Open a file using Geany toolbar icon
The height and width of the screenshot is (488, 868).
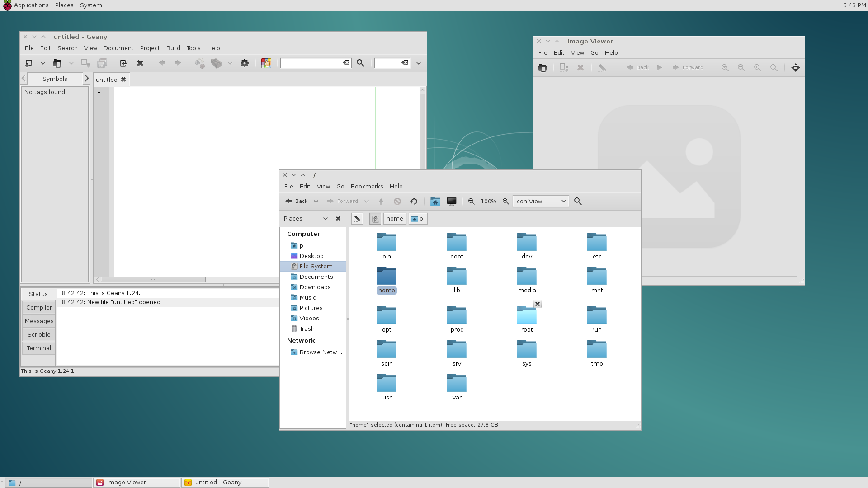click(57, 63)
